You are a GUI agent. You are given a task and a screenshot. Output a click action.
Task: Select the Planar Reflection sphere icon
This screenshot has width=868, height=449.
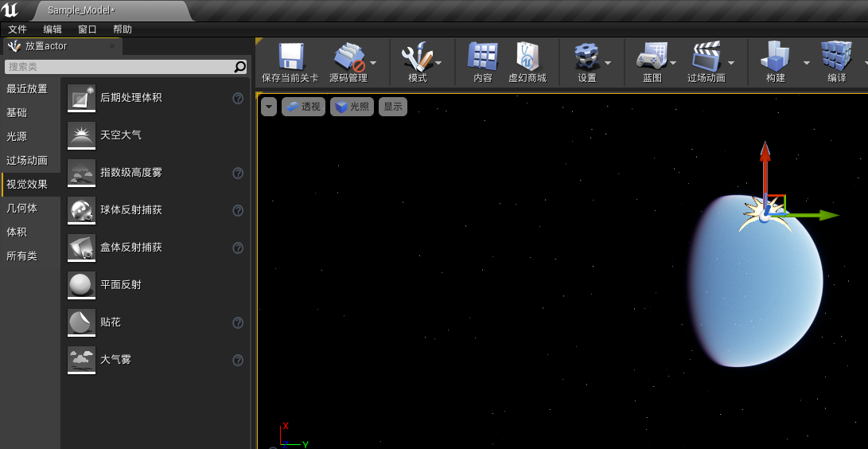click(81, 284)
